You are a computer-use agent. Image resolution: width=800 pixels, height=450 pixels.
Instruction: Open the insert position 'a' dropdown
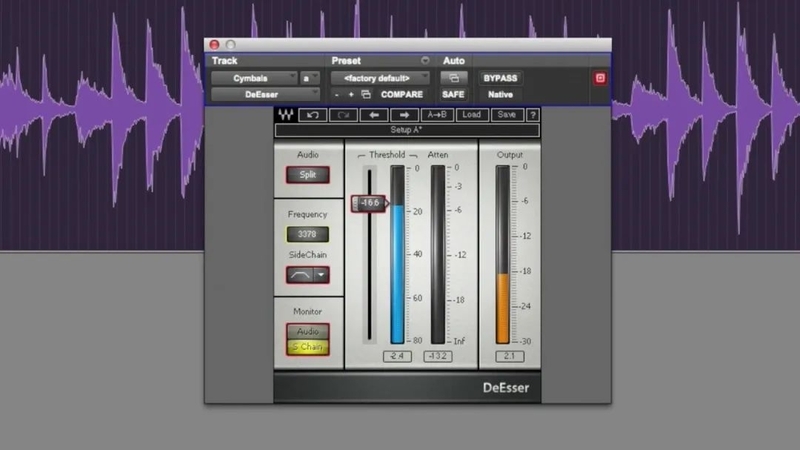[310, 78]
